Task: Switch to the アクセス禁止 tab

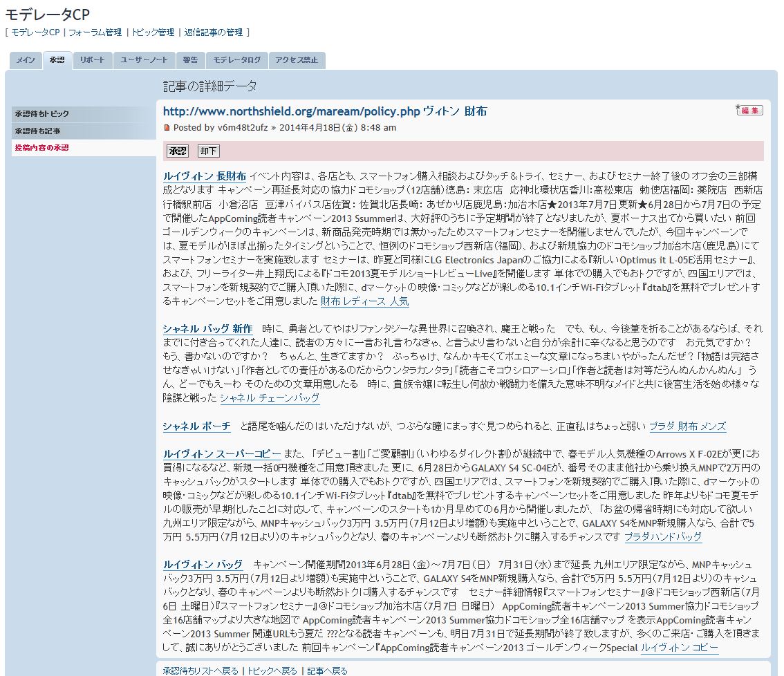Action: tap(297, 61)
